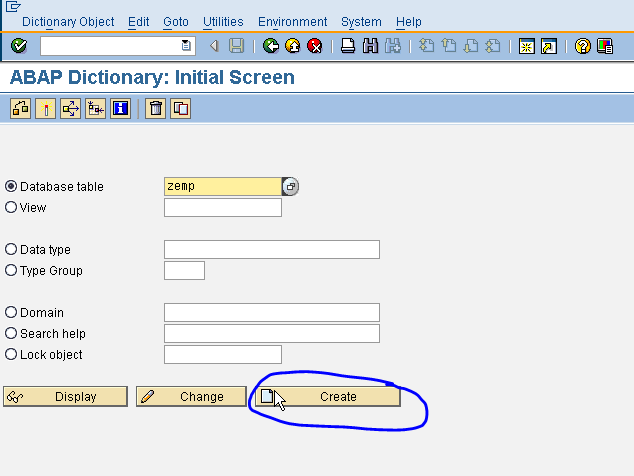The width and height of the screenshot is (634, 476).
Task: Click the red Cancel icon
Action: click(315, 46)
